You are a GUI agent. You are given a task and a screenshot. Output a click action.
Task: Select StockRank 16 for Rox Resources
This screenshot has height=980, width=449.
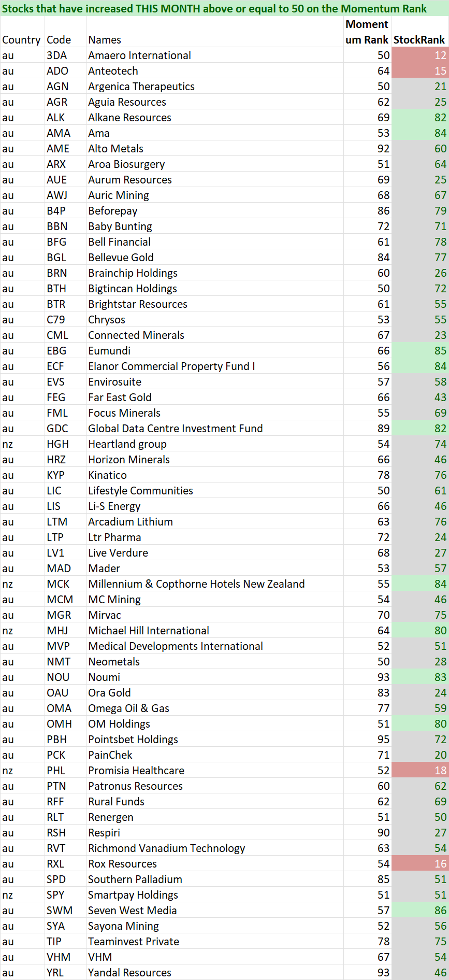pyautogui.click(x=420, y=863)
